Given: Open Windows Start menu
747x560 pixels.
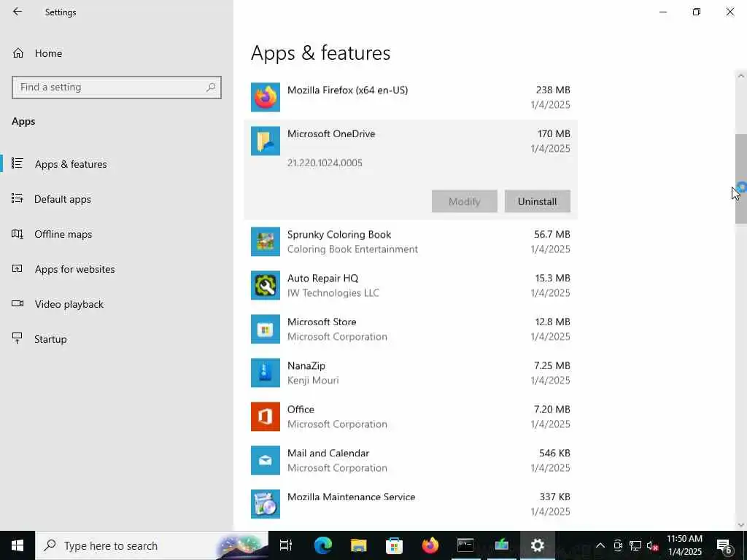Looking at the screenshot, I should 18,545.
